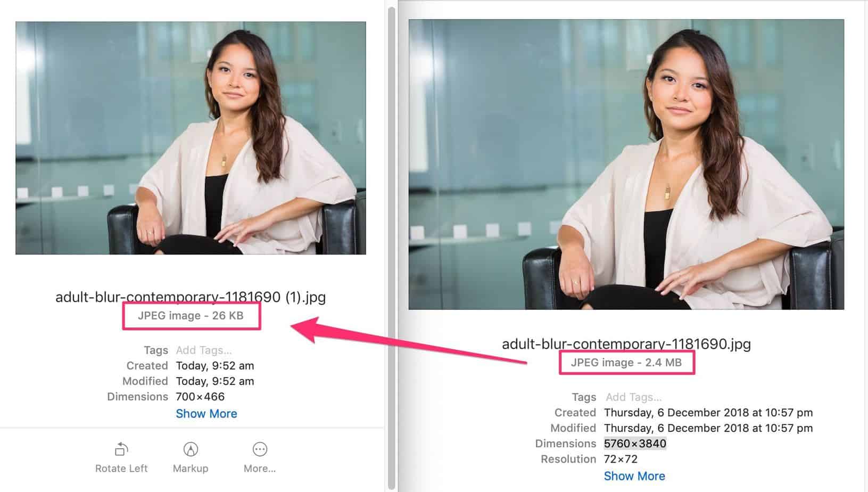Click JPEG image - 2.4 MB label
Screen dimensions: 868x492
tap(626, 363)
